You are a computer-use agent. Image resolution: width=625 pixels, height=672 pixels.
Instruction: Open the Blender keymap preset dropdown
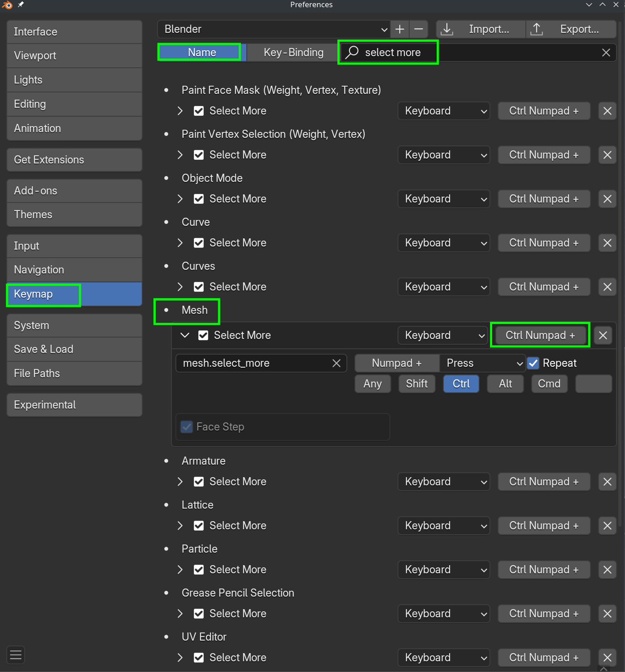273,29
